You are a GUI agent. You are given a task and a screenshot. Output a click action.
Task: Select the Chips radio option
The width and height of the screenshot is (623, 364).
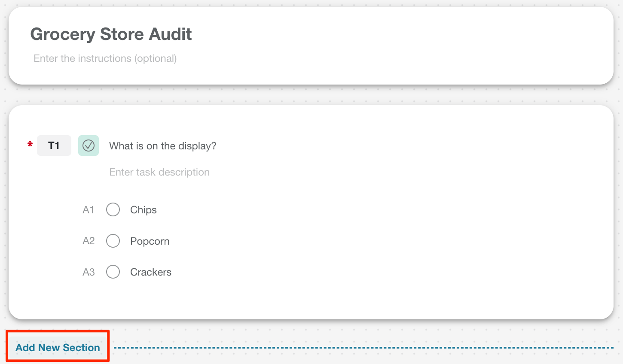click(x=113, y=209)
